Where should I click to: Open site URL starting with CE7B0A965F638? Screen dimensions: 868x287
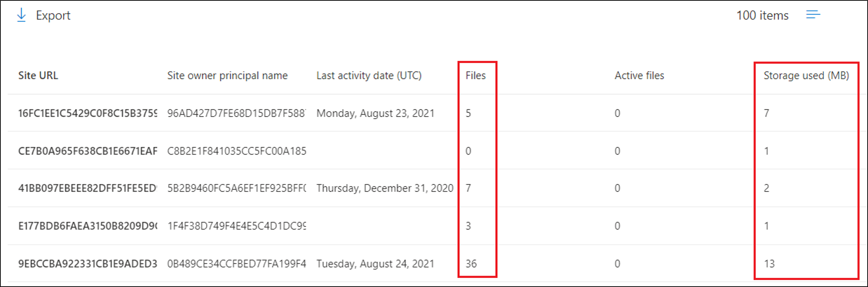pos(88,150)
